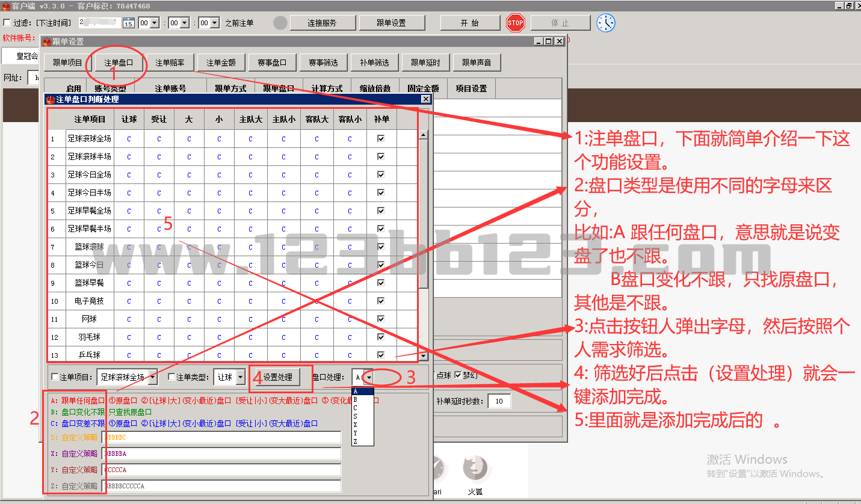The width and height of the screenshot is (861, 504).
Task: Click the 设置处理 button
Action: coord(277,377)
